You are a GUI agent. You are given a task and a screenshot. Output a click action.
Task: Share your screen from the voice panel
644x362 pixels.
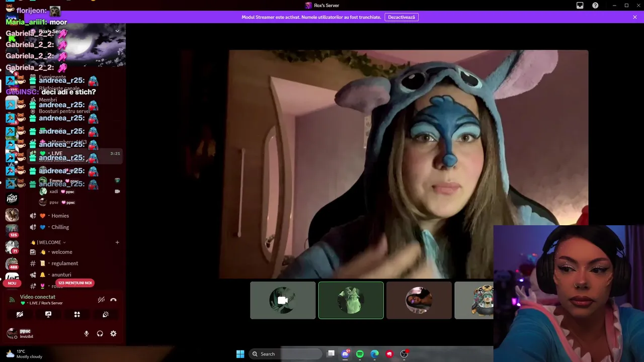point(48,314)
